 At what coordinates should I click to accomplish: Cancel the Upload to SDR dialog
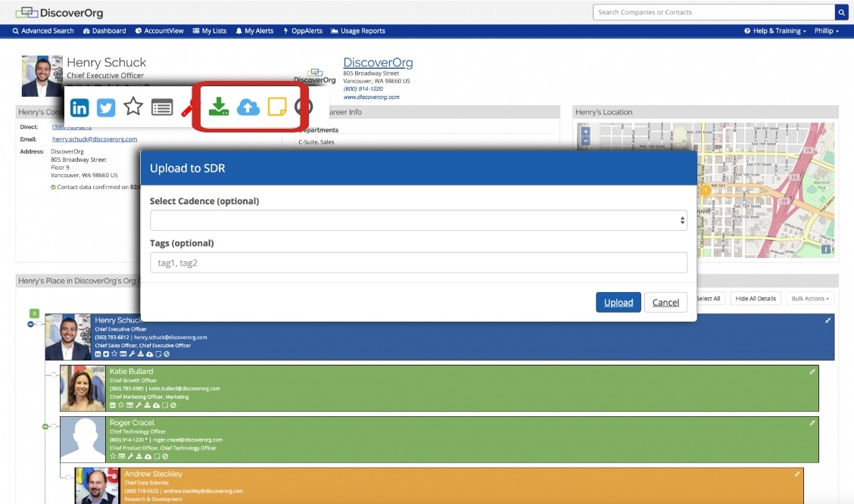tap(665, 302)
